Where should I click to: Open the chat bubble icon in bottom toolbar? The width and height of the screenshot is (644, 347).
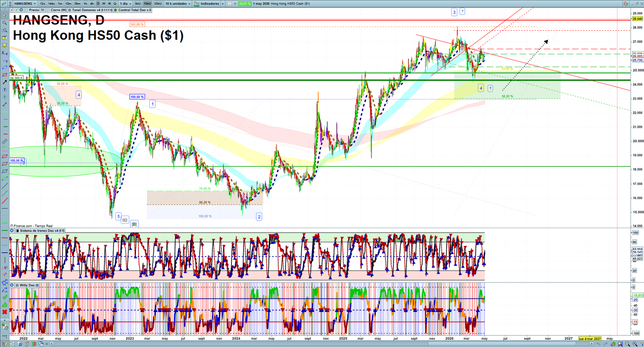click(x=20, y=344)
